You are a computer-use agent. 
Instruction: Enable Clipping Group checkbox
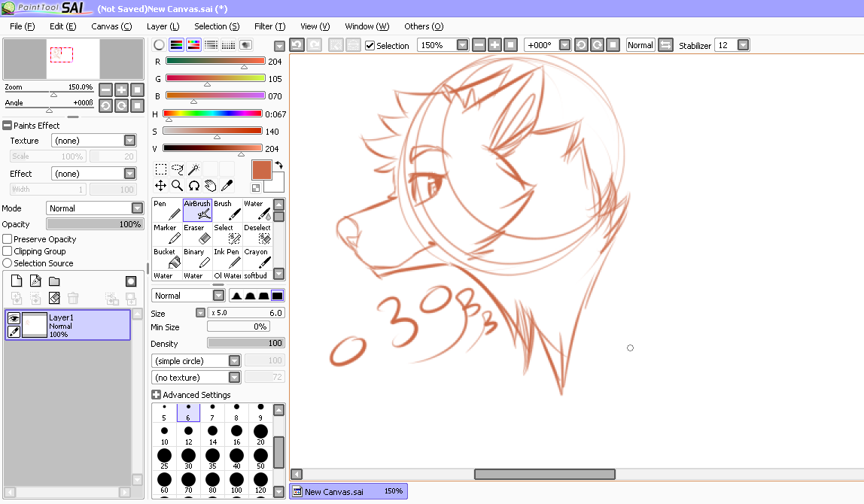(x=8, y=251)
